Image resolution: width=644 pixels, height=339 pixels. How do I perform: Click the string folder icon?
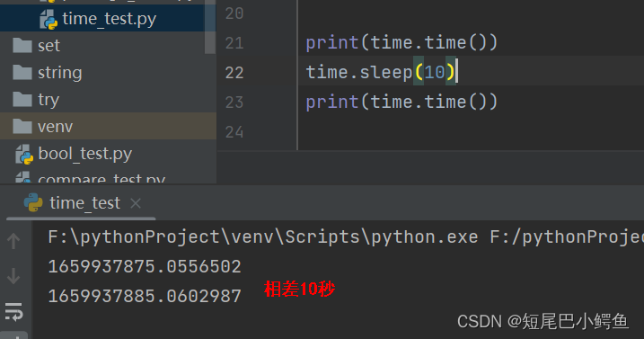(22, 73)
